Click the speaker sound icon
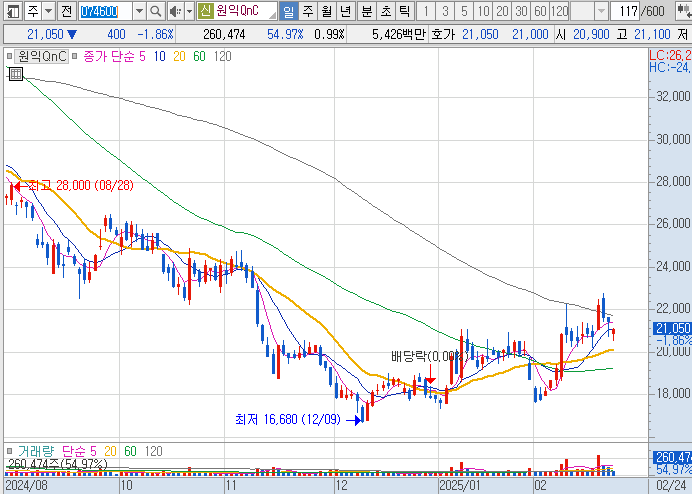 coord(176,11)
